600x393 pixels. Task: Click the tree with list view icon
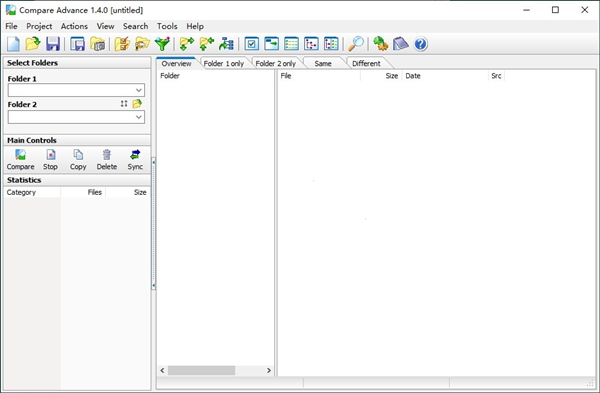tap(331, 44)
